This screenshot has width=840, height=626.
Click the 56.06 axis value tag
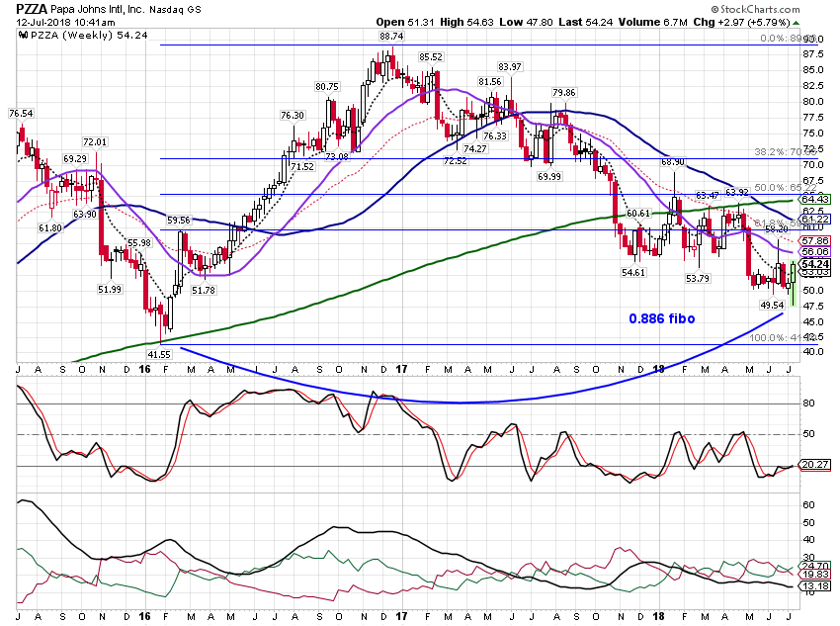tap(815, 252)
